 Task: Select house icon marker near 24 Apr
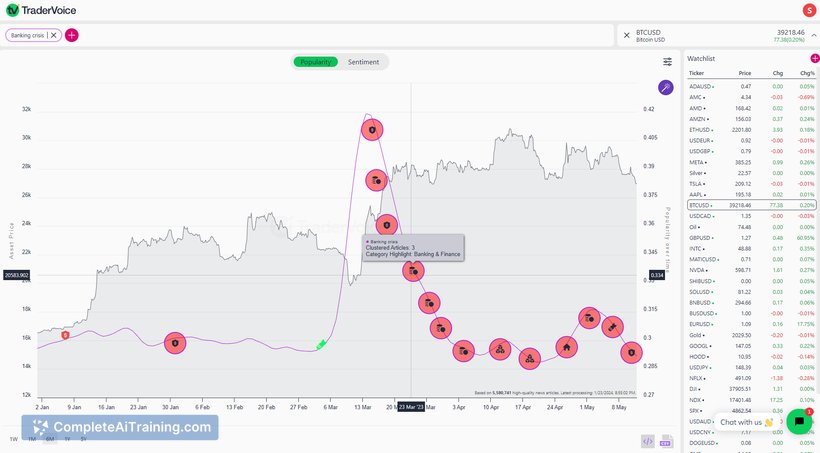(x=567, y=347)
